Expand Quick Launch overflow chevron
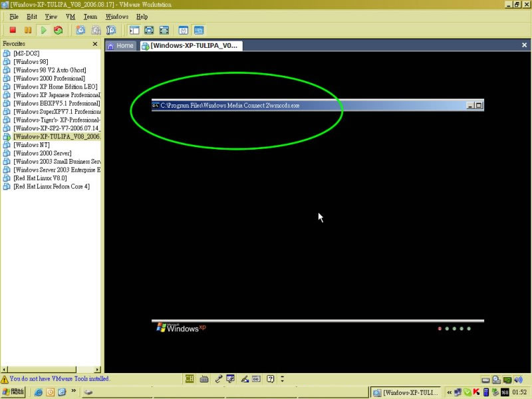 click(x=74, y=391)
